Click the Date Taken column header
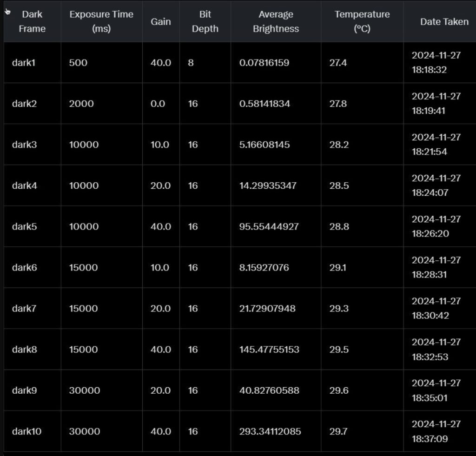This screenshot has width=476, height=456. click(x=444, y=21)
